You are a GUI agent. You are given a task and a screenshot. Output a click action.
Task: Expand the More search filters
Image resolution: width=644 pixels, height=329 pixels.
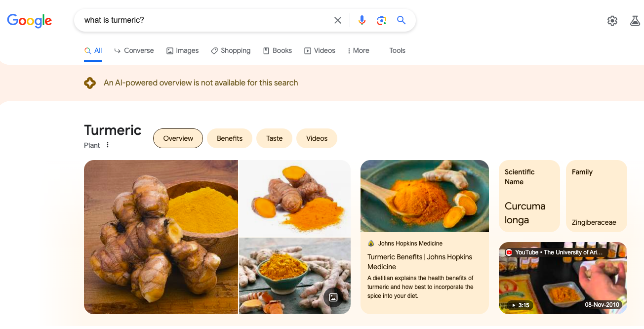coord(358,50)
